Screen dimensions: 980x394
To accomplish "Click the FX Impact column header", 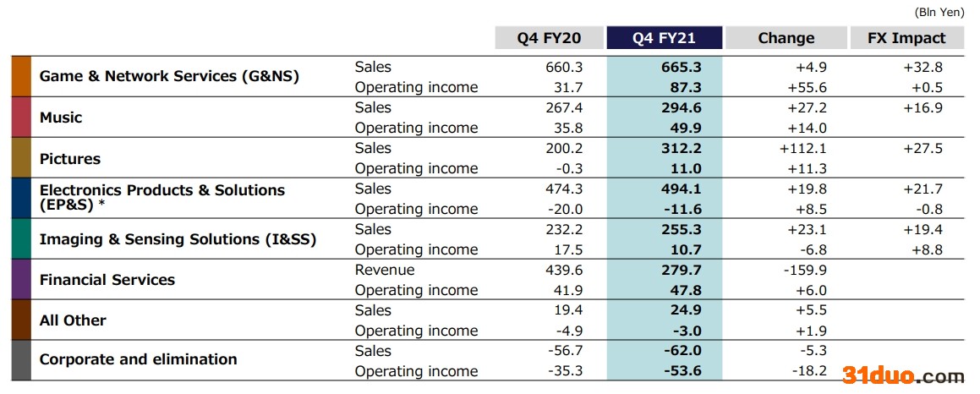I will point(906,38).
